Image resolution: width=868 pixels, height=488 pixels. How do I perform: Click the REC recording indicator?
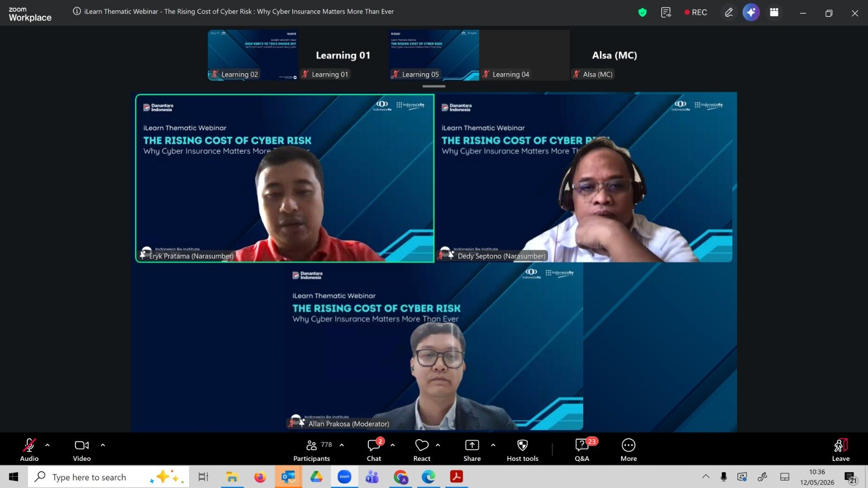696,12
